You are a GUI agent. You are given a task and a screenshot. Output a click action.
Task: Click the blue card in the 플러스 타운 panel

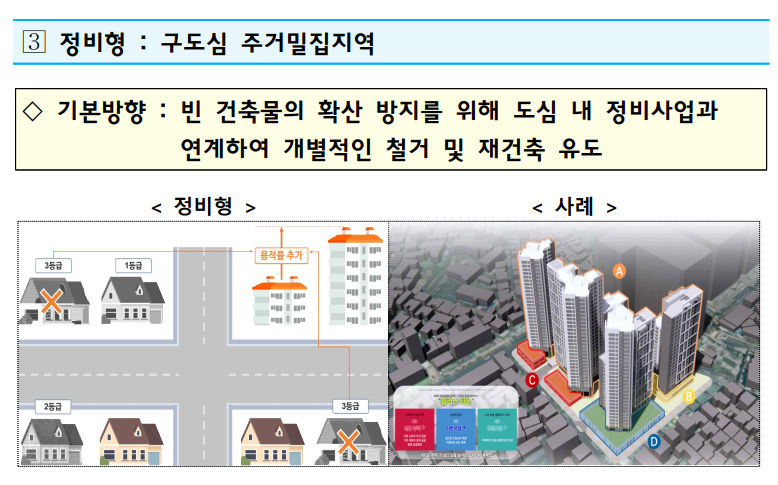point(455,429)
